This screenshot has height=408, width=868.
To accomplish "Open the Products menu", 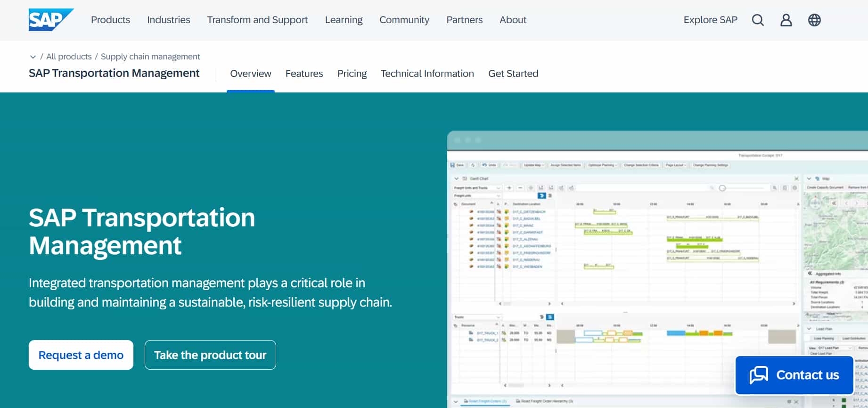I will click(110, 20).
